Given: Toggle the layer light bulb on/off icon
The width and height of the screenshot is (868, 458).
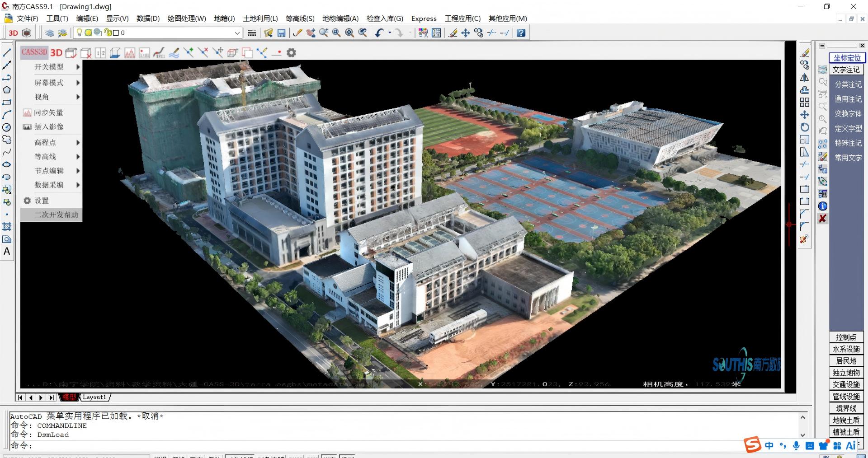Looking at the screenshot, I should (x=80, y=33).
